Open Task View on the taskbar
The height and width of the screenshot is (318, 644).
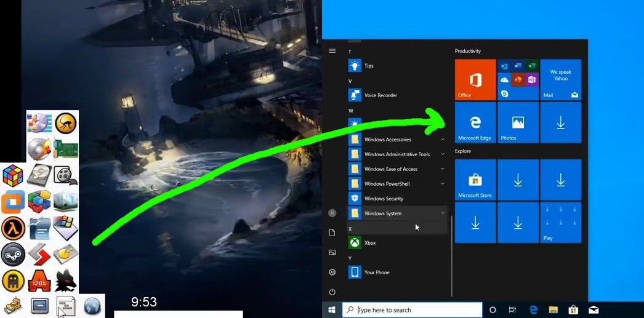point(512,310)
